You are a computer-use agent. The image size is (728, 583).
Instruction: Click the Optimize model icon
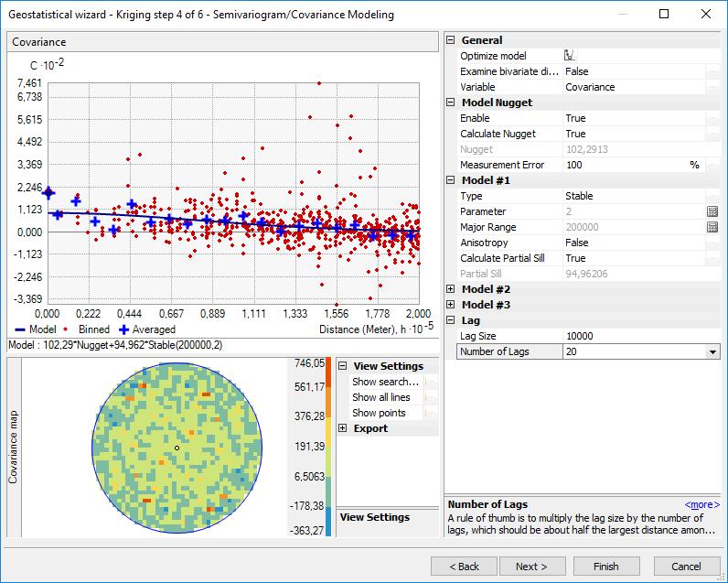(570, 55)
